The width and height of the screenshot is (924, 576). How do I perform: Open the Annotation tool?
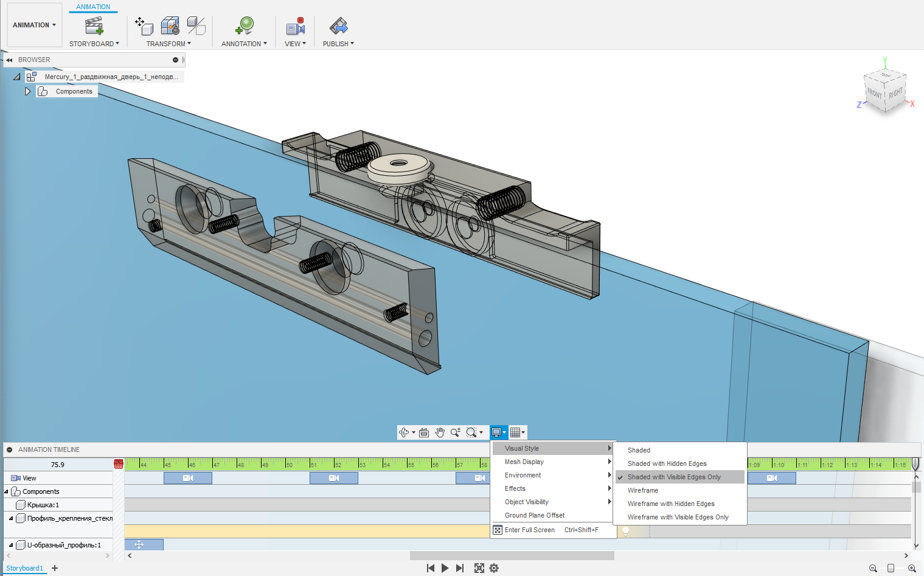(243, 27)
